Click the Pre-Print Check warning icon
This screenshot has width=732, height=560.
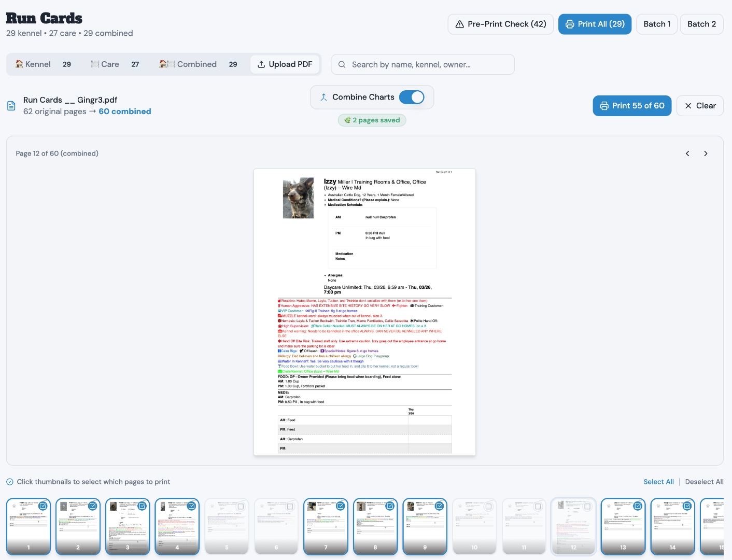[459, 24]
